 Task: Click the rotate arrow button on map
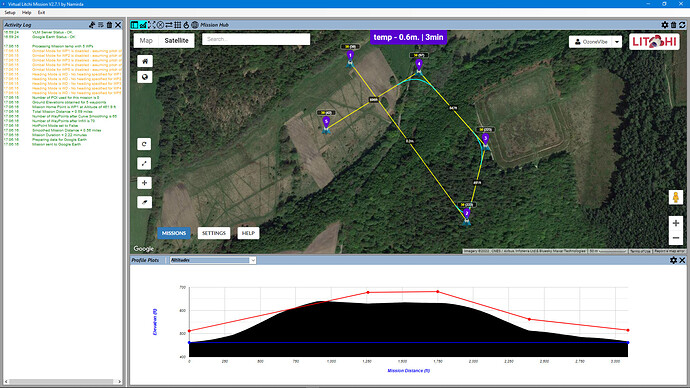[144, 144]
